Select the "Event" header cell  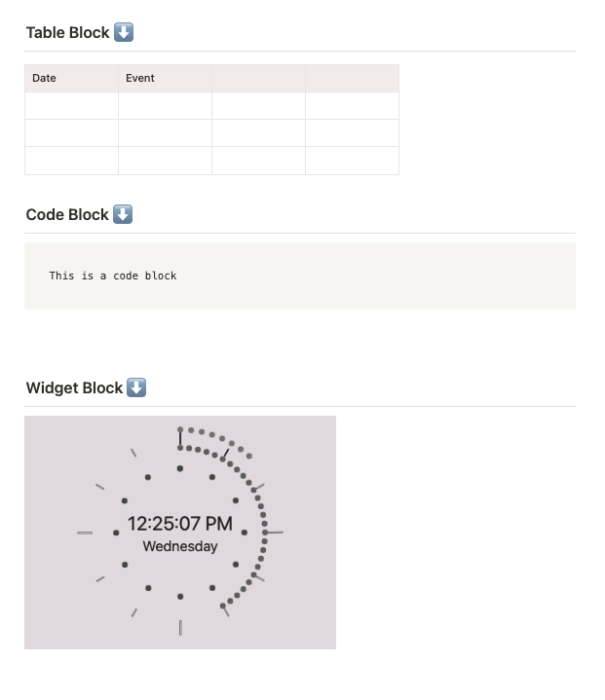pos(165,78)
